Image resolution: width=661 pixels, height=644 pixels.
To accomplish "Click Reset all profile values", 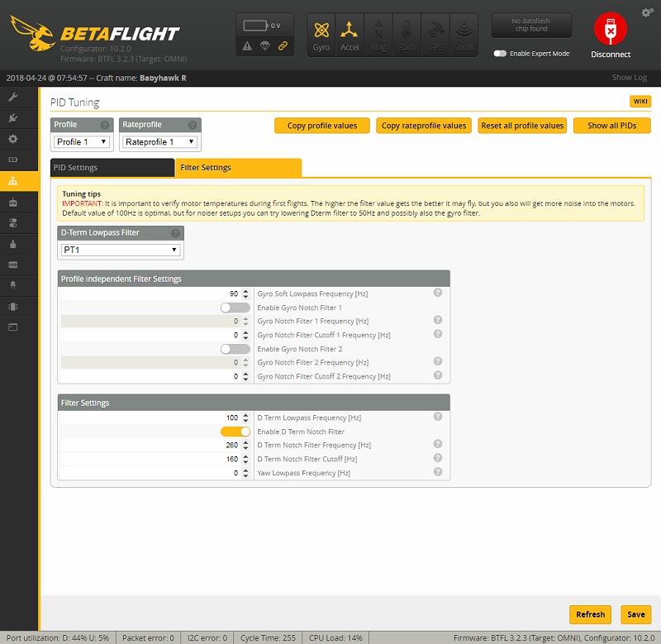I will 522,126.
